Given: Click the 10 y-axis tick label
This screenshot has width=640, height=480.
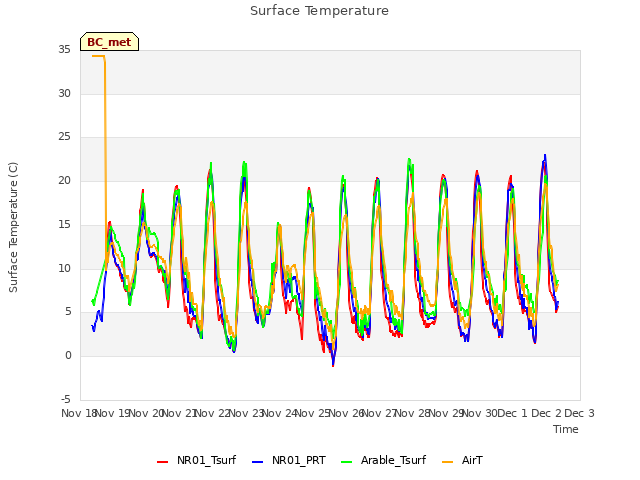Looking at the screenshot, I should [64, 268].
